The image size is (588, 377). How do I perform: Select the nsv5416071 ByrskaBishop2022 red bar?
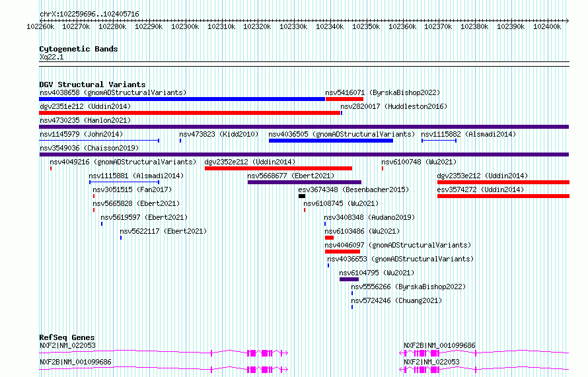coord(344,99)
